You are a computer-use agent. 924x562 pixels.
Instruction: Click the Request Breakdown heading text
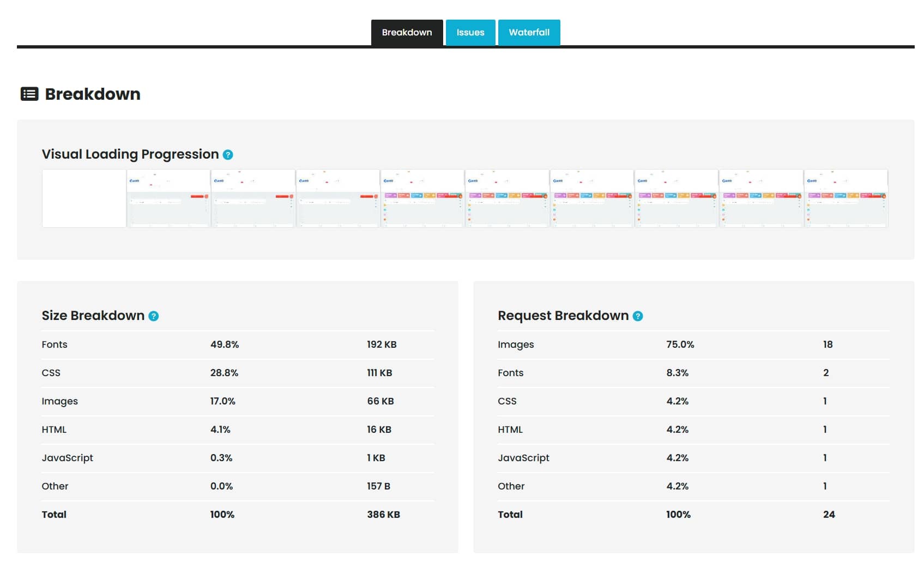[563, 316]
